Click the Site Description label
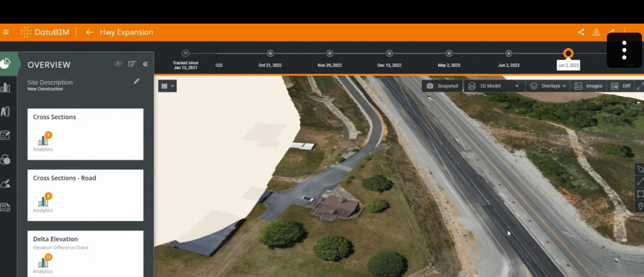Image resolution: width=644 pixels, height=277 pixels. (x=50, y=82)
